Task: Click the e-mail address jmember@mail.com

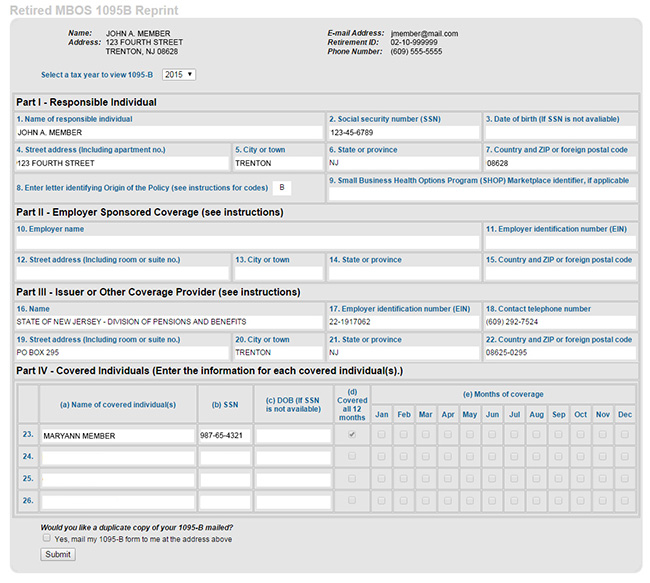Action: [424, 34]
